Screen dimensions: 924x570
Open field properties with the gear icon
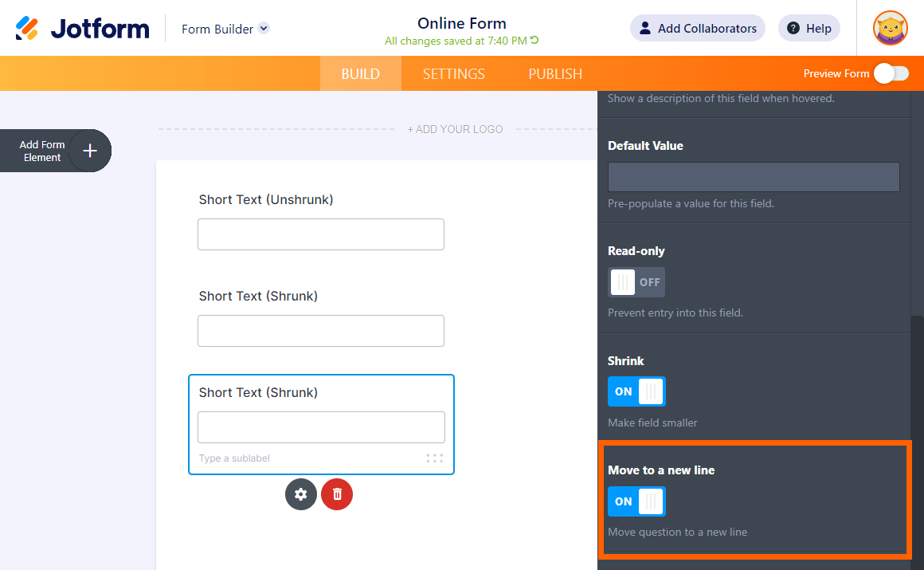point(301,494)
